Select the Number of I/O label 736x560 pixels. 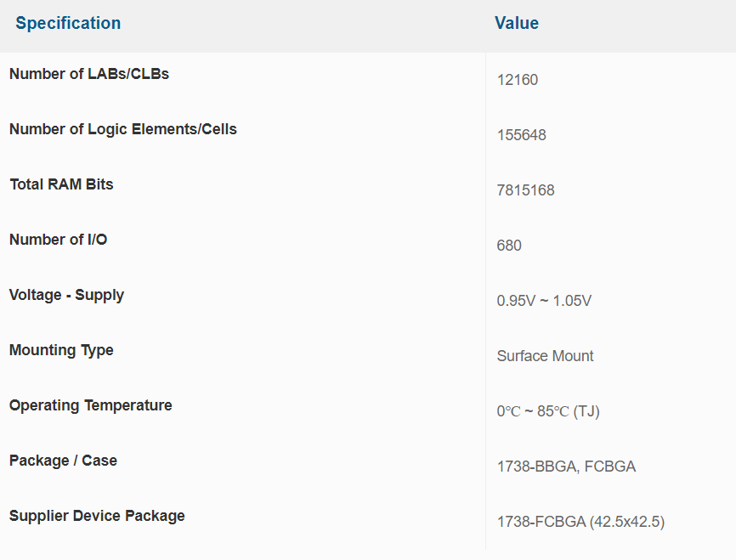[x=59, y=240]
